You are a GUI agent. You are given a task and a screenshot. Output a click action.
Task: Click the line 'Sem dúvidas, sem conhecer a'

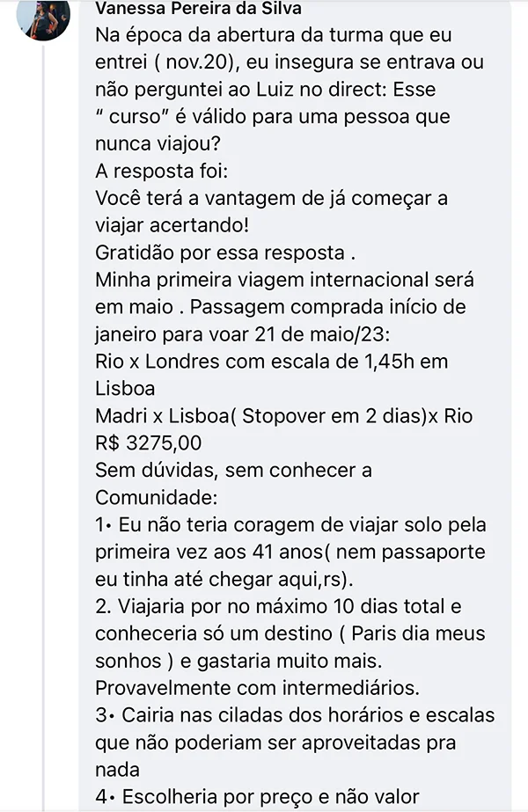click(x=234, y=470)
